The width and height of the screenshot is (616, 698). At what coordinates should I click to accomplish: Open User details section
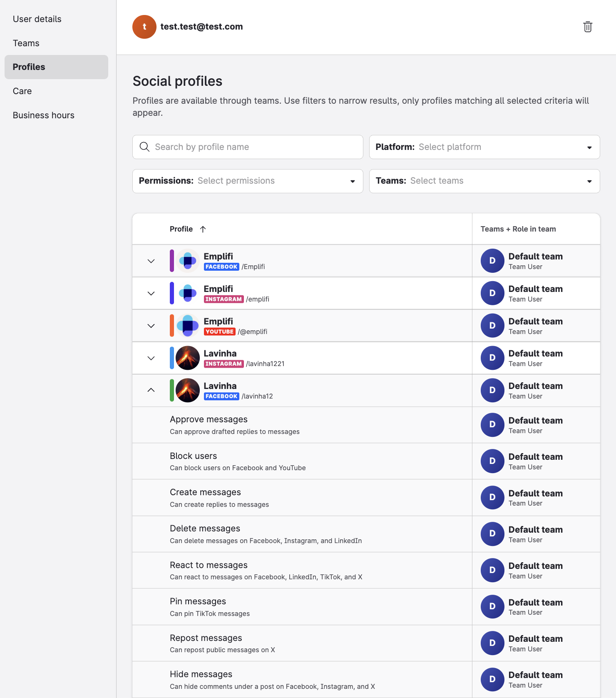pos(56,19)
